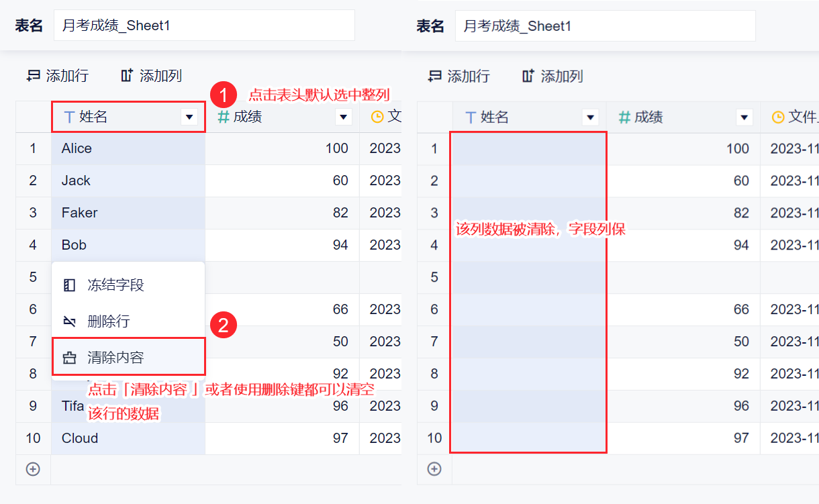Choose 清除内容 from the context menu
This screenshot has width=819, height=504.
click(x=115, y=358)
